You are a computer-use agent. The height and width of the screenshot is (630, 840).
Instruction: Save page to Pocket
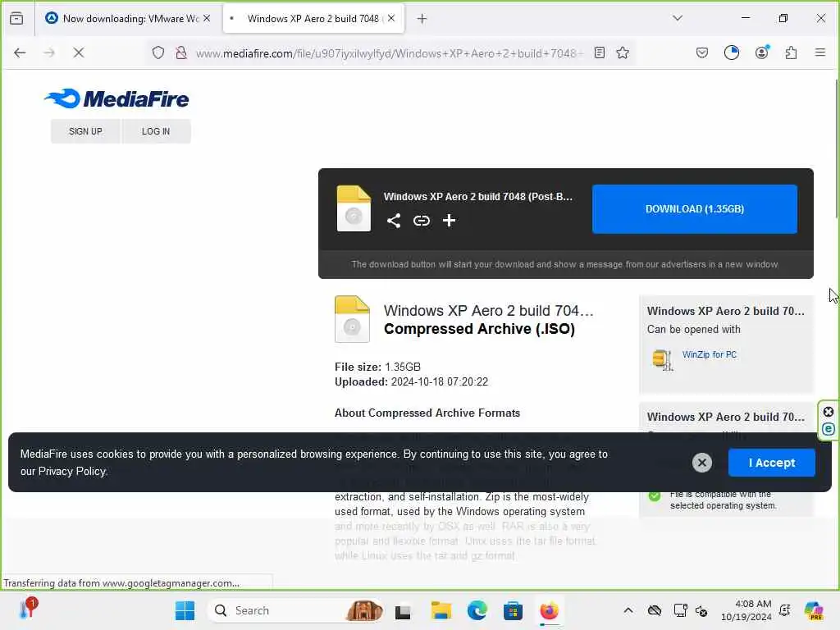[x=702, y=52]
